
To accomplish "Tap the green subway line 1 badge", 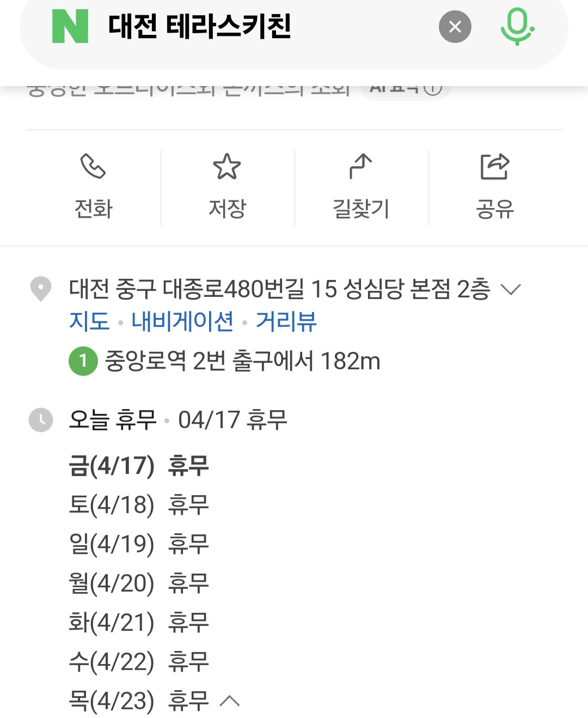I will (x=83, y=361).
